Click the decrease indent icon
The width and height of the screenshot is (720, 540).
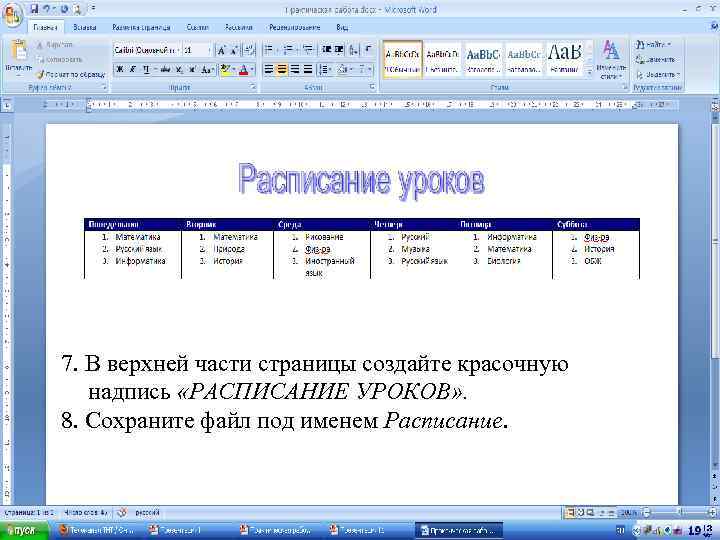coord(326,49)
